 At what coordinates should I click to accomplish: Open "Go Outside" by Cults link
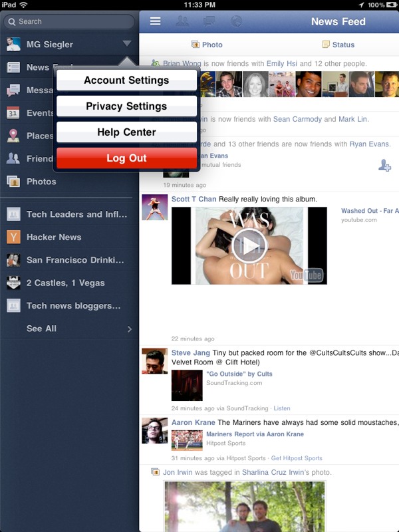pyautogui.click(x=239, y=374)
